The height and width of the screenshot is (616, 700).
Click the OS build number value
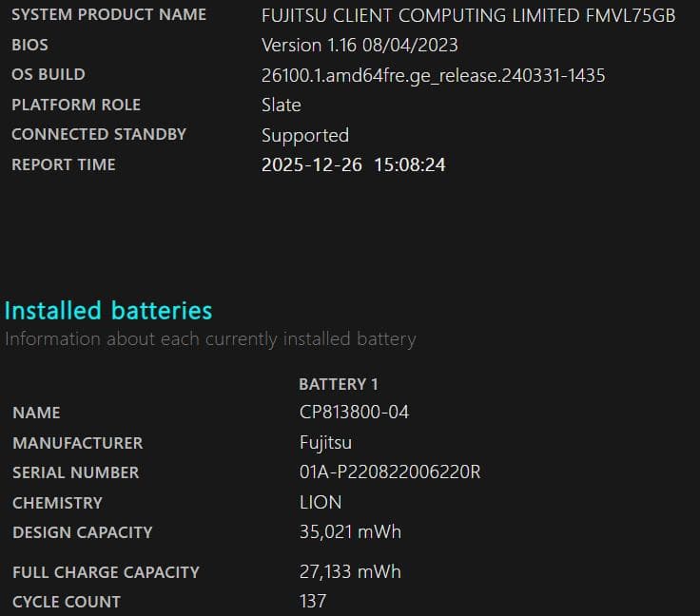[x=433, y=75]
